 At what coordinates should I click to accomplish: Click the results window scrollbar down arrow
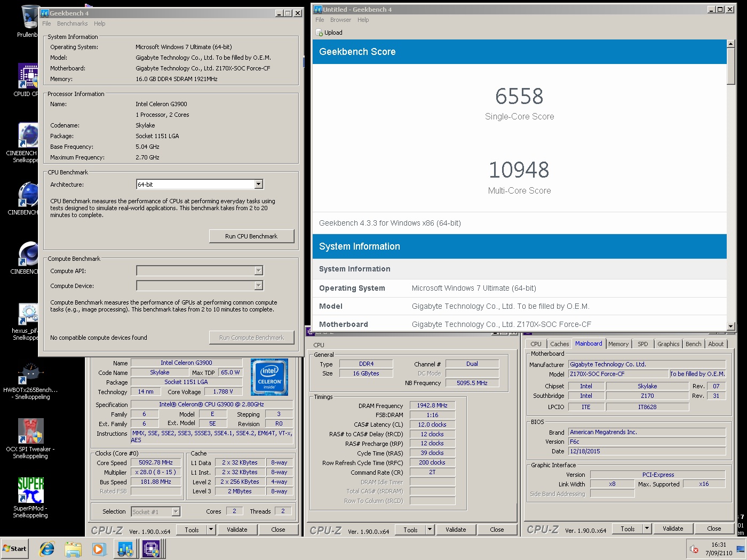[x=731, y=326]
